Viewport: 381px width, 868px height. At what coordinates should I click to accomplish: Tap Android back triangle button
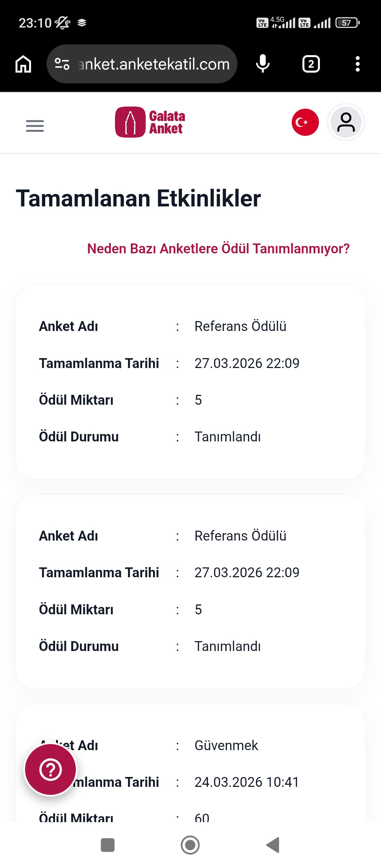pyautogui.click(x=273, y=845)
